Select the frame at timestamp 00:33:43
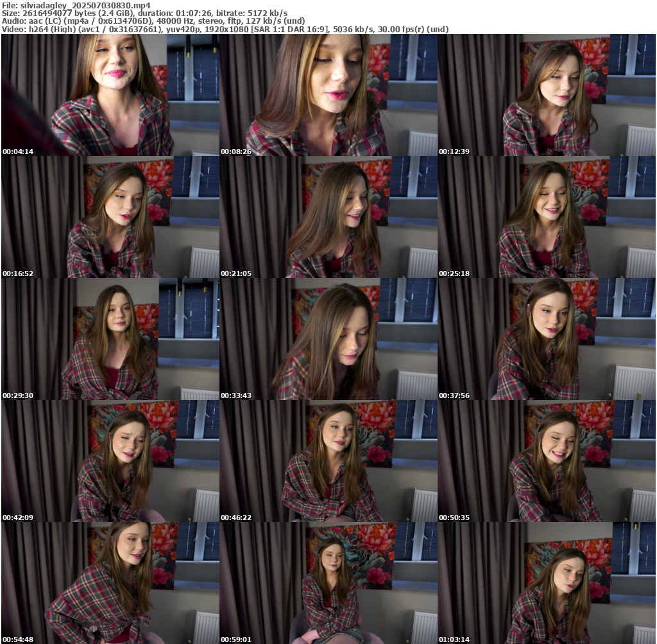Viewport: 657px width, 644px height. tap(328, 339)
